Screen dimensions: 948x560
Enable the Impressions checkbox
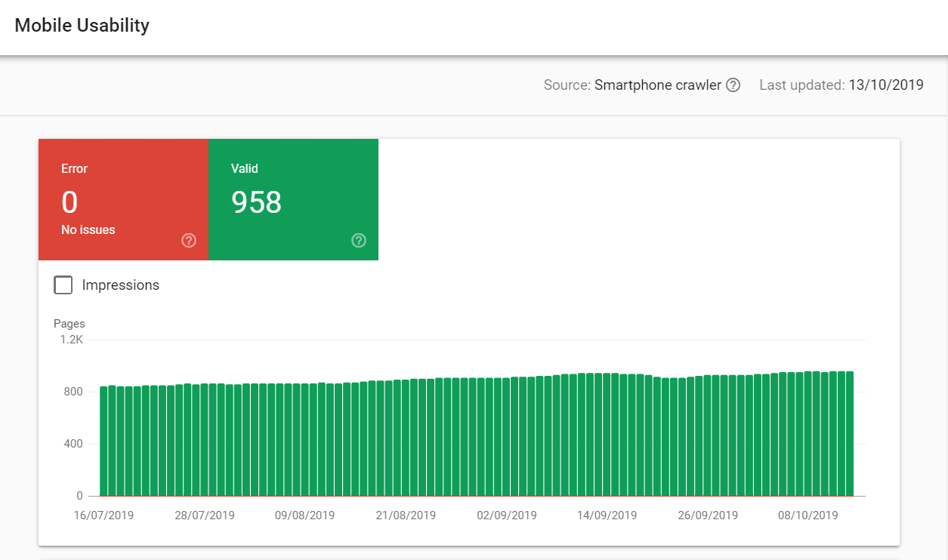(x=63, y=285)
